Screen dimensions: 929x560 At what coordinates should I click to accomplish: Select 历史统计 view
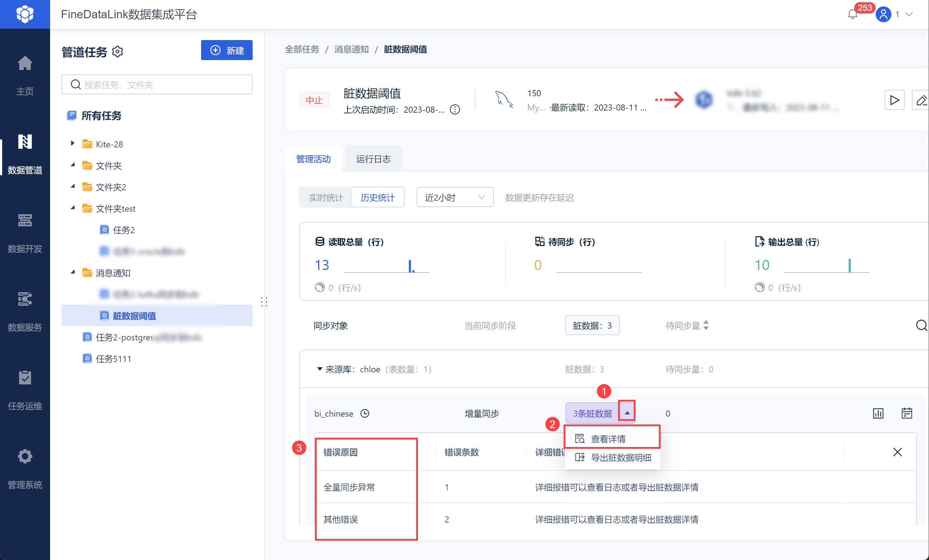(378, 197)
